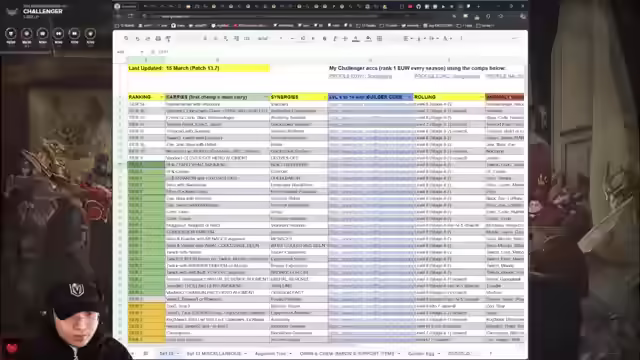Open the all sheets list icon

coord(145,353)
